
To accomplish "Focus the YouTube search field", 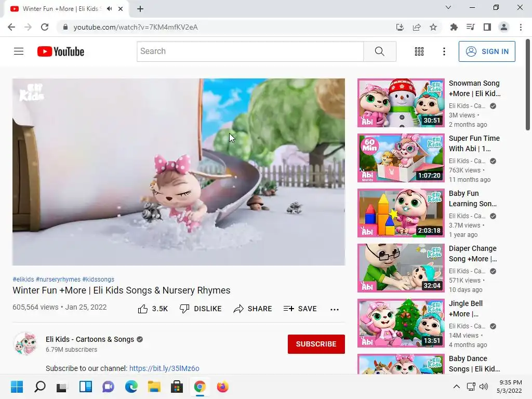I will click(x=250, y=51).
